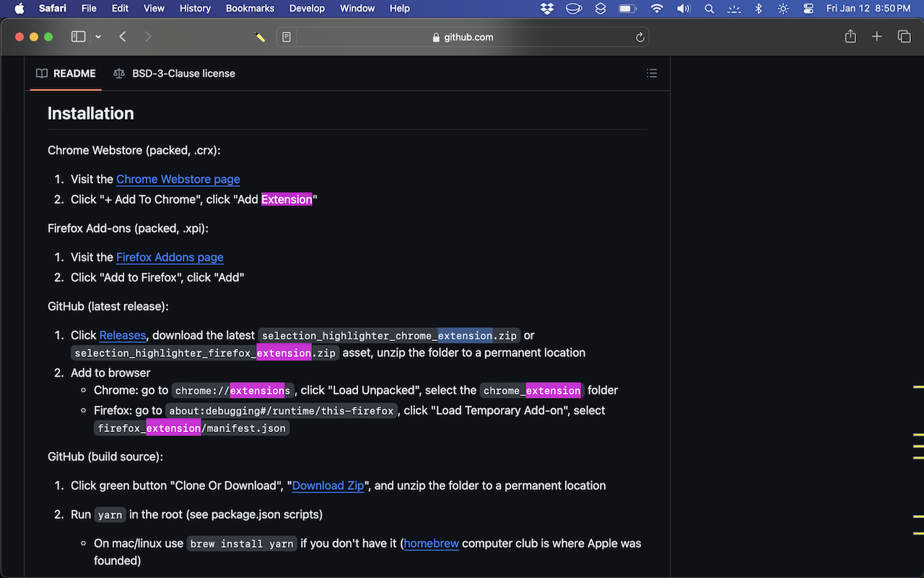Open the History menu
The width and height of the screenshot is (924, 578).
pyautogui.click(x=195, y=9)
